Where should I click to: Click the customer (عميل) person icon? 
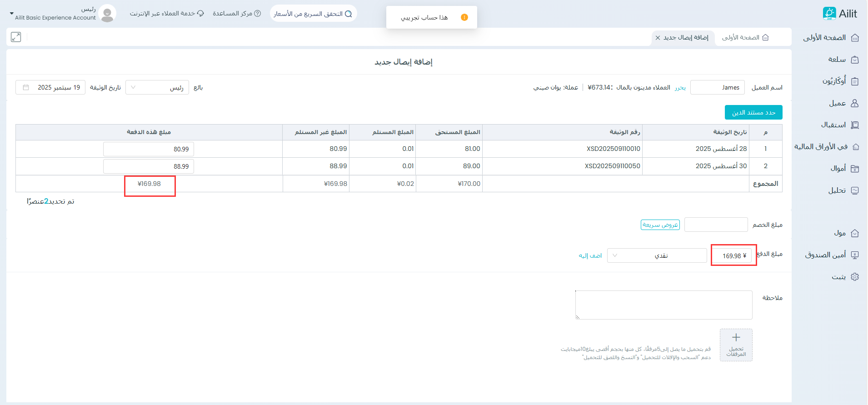tap(855, 103)
